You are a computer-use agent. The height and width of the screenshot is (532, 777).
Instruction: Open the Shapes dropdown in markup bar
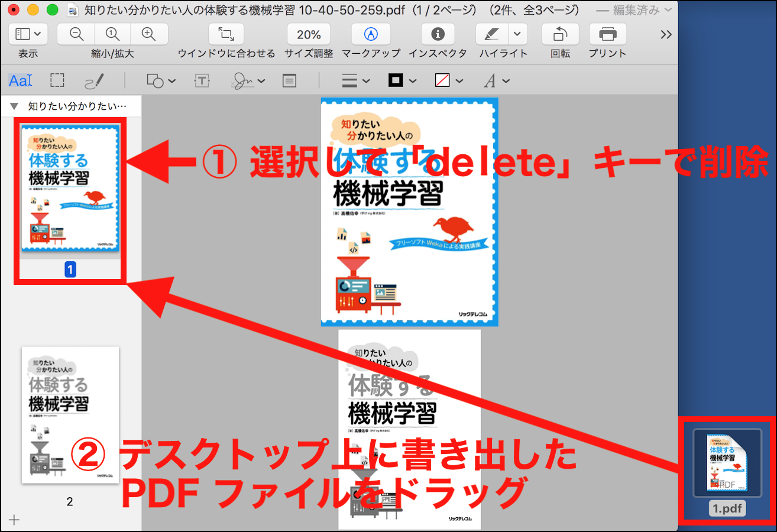click(x=161, y=80)
